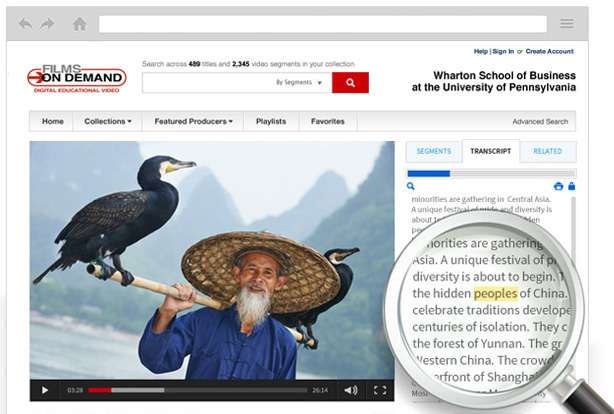Click the Films On Demand logo

77,79
